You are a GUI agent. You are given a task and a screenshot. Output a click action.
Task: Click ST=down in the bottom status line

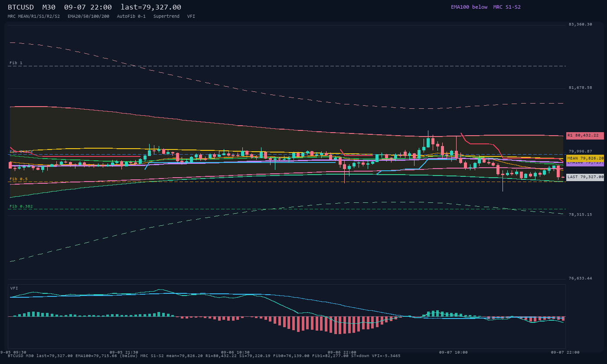[x=360, y=356]
